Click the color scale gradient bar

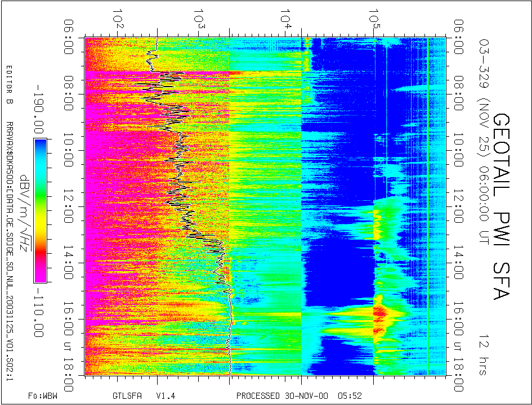point(40,210)
